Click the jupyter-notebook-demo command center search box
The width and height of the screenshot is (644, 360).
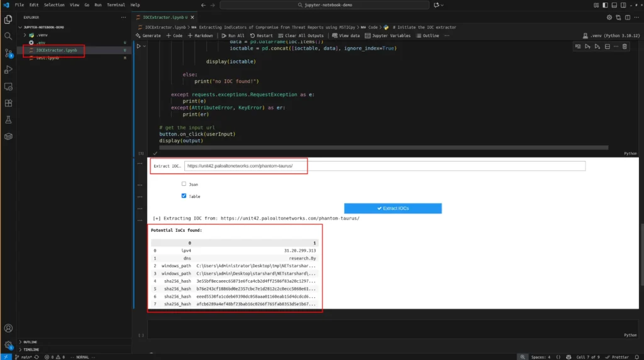[325, 5]
